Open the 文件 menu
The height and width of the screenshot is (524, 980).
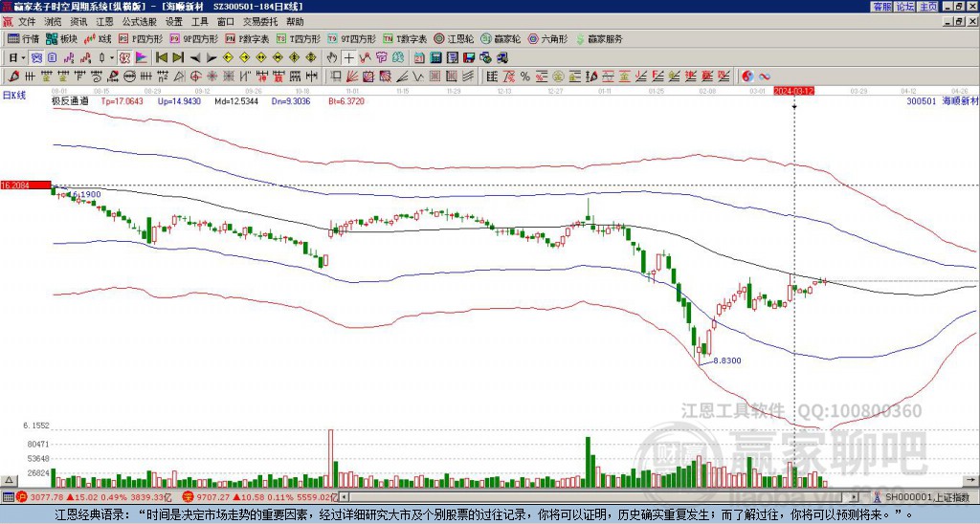27,22
